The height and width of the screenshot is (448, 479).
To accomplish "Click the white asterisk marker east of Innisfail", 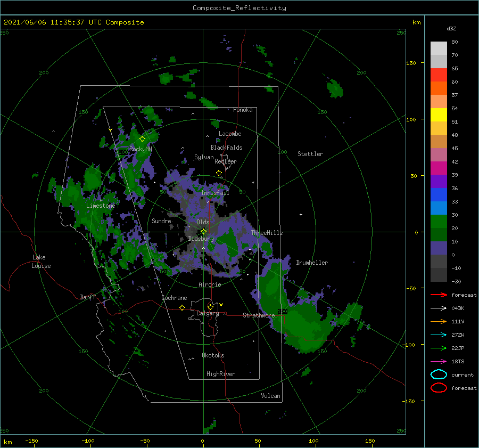I will point(253,183).
